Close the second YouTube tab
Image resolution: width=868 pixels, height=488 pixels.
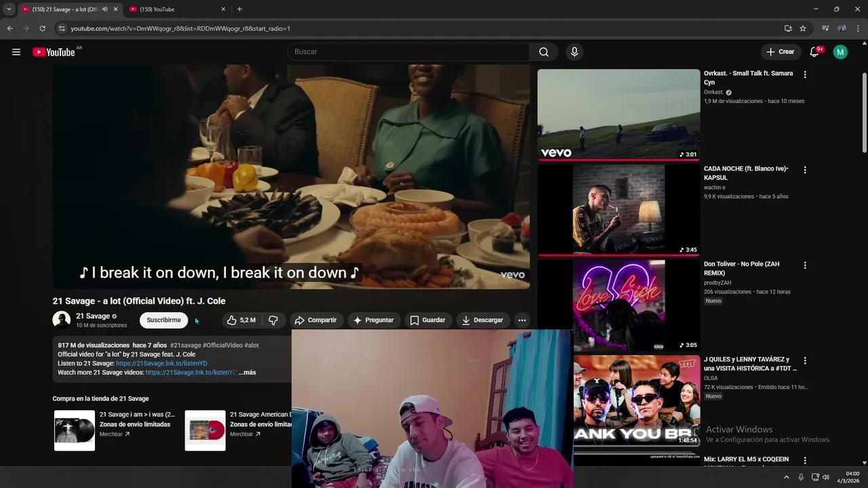(x=223, y=9)
